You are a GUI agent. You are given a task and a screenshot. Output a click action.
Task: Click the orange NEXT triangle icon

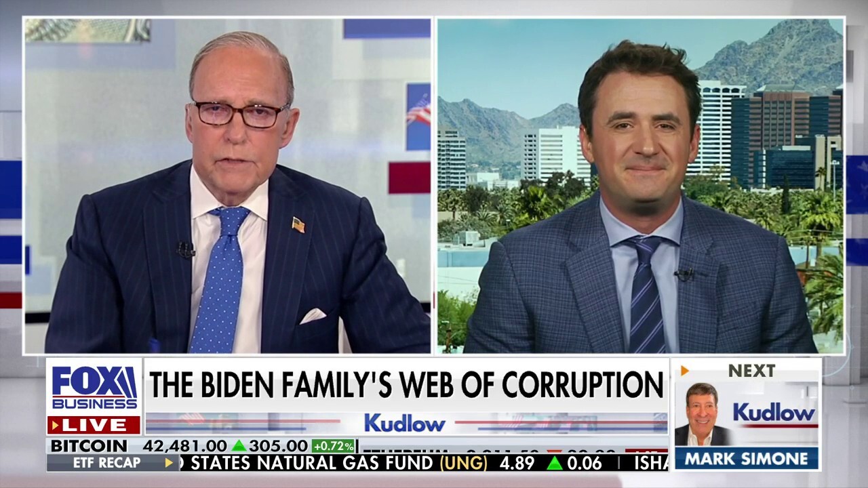click(x=684, y=371)
